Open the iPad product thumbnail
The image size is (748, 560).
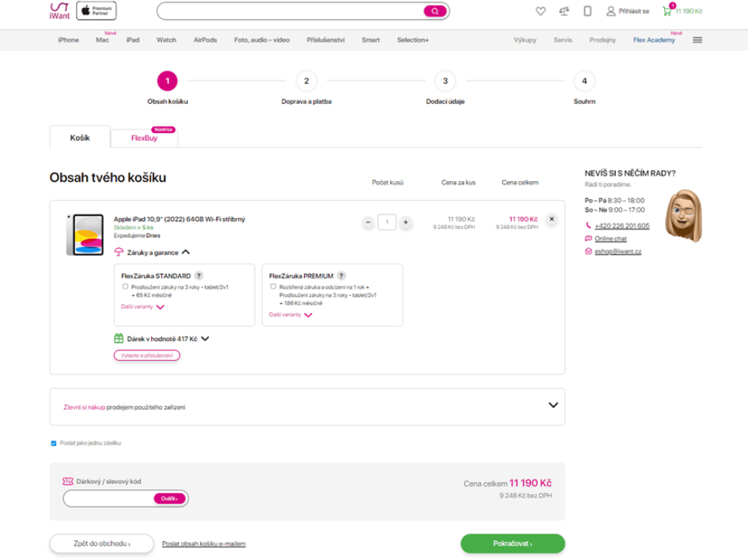tap(85, 234)
